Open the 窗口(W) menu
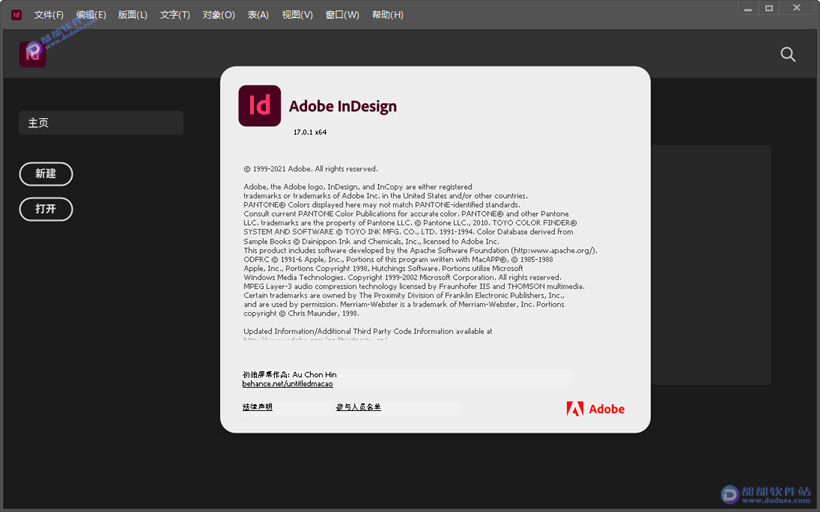This screenshot has height=512, width=820. [x=342, y=15]
